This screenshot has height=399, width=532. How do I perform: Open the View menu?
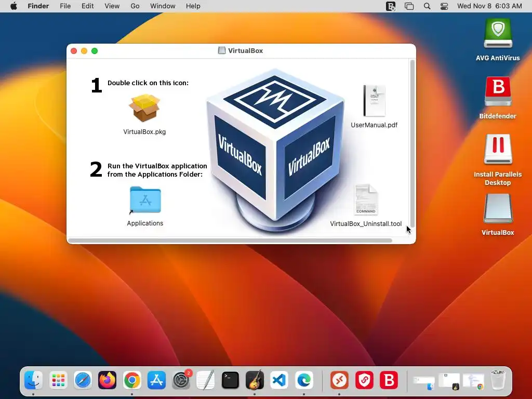point(112,6)
